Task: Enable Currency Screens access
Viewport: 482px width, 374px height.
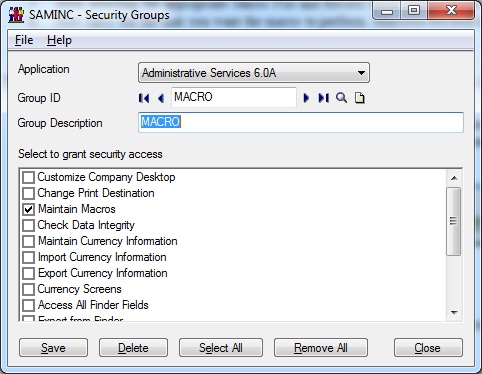Action: coord(28,289)
